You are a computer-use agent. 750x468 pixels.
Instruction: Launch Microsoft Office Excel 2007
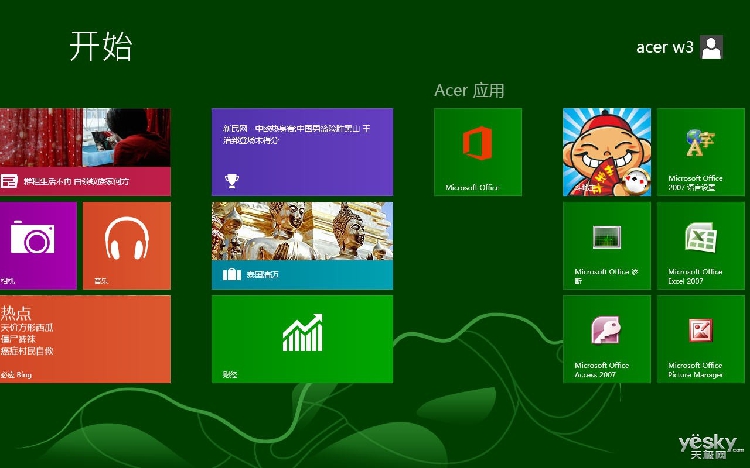701,245
